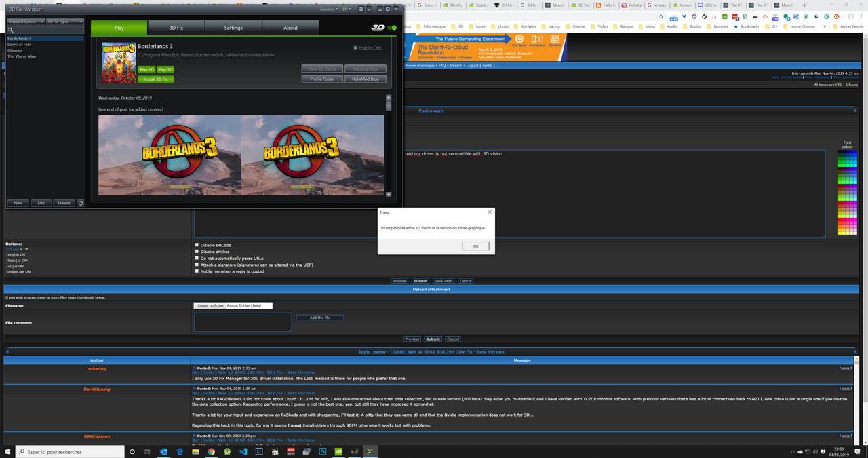The height and width of the screenshot is (458, 868).
Task: Close the Erreur dialog with the X
Action: click(490, 212)
